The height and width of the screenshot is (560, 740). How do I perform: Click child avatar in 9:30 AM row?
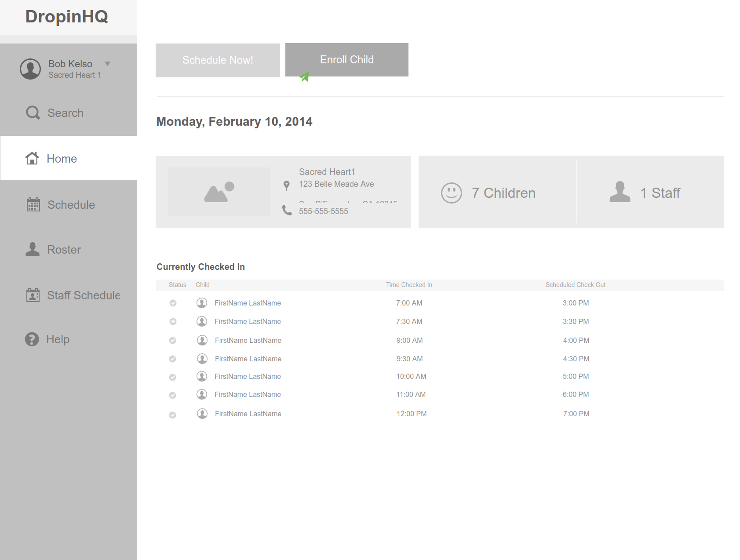tap(202, 359)
